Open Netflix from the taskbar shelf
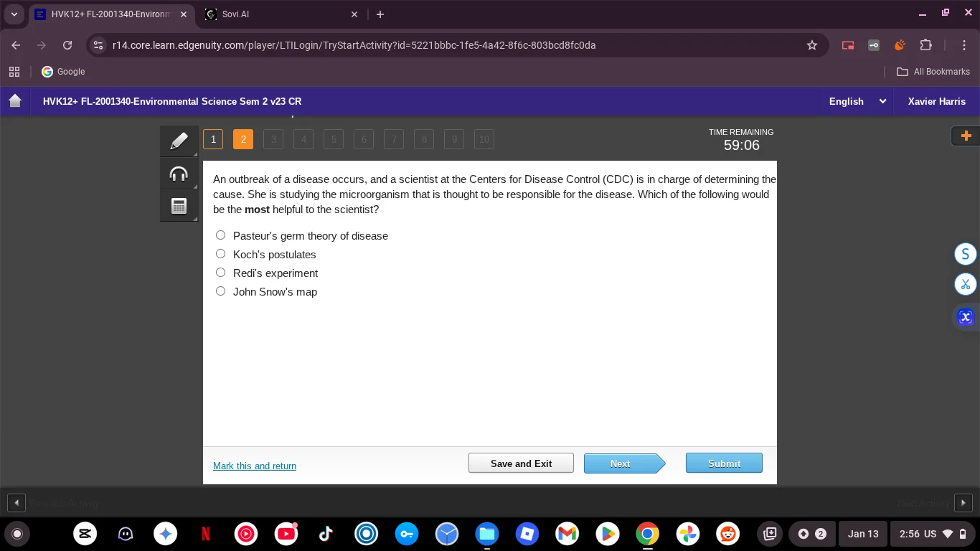 pyautogui.click(x=206, y=534)
